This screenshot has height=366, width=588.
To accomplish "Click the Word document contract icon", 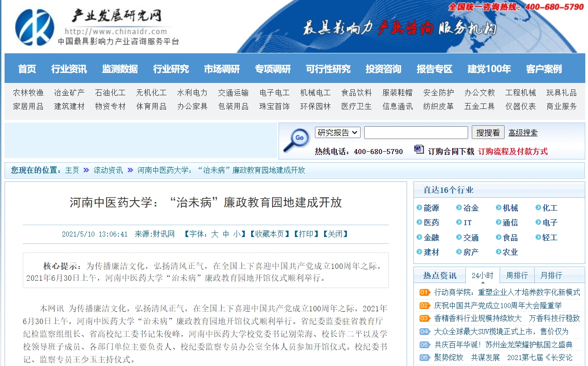I will [419, 149].
